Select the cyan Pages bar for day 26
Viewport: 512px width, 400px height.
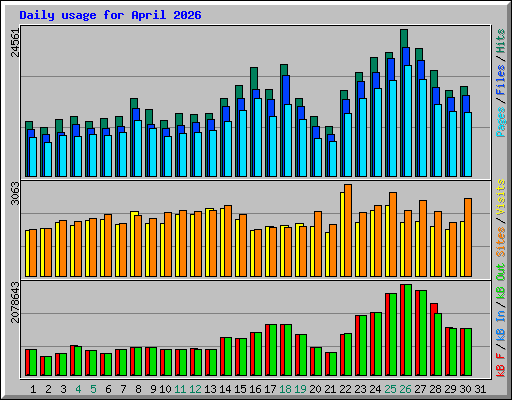coord(408,121)
